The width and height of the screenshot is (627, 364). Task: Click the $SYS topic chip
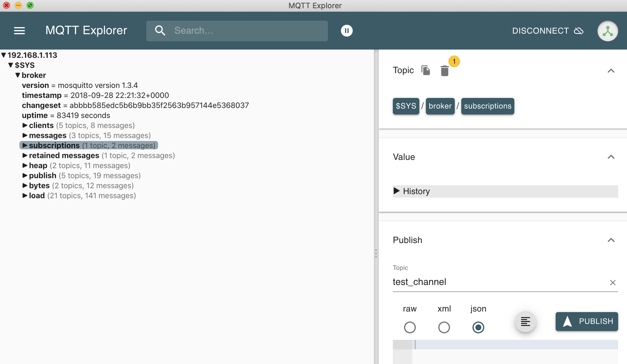[x=406, y=106]
